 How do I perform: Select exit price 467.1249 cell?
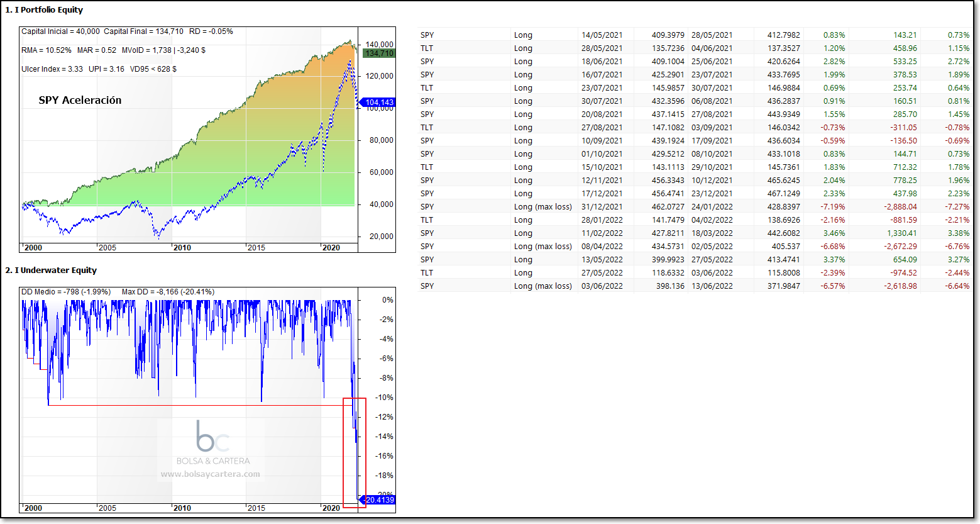tap(784, 194)
